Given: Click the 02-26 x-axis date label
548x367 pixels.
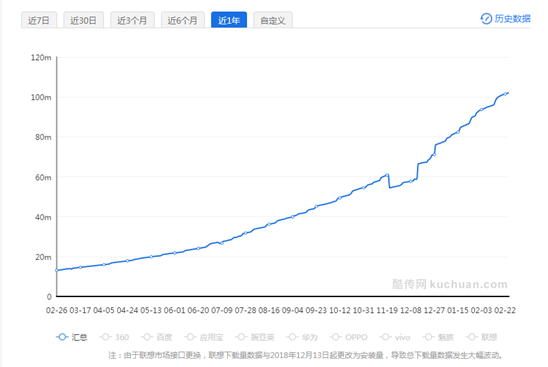Looking at the screenshot, I should pos(57,310).
